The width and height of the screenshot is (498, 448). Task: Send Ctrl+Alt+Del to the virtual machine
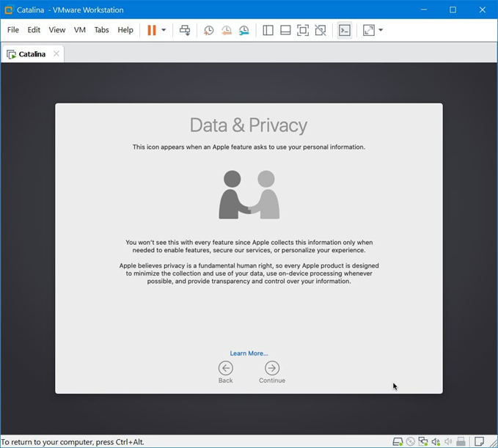(x=185, y=30)
